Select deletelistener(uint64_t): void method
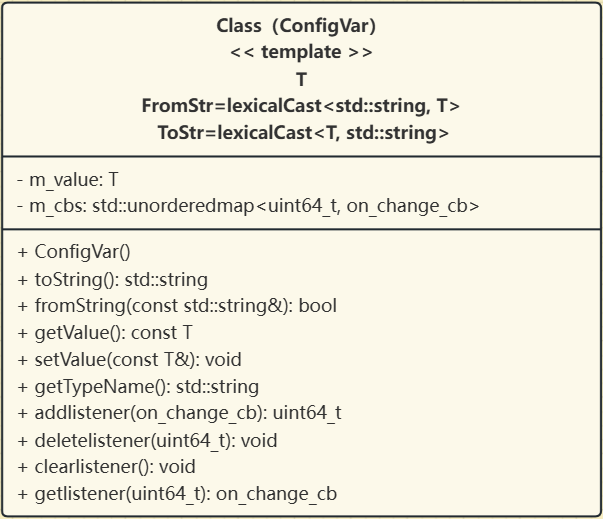 point(147,441)
